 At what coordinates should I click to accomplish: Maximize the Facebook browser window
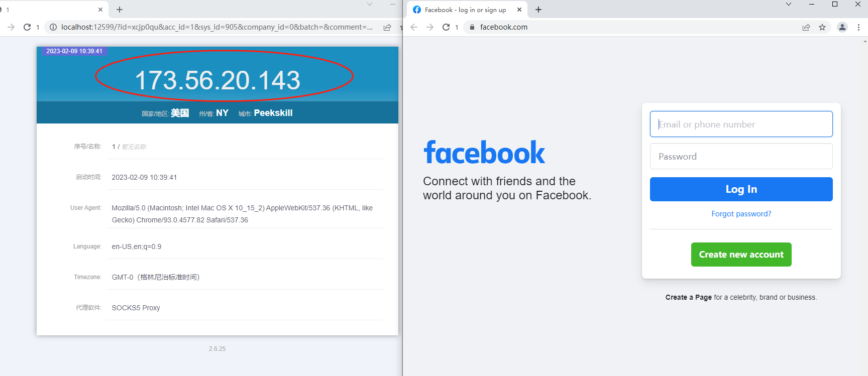(835, 4)
